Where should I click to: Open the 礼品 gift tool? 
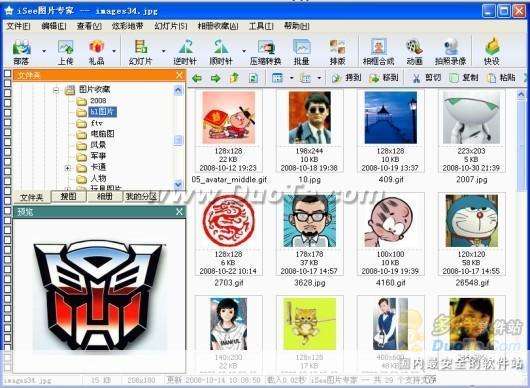(96, 52)
